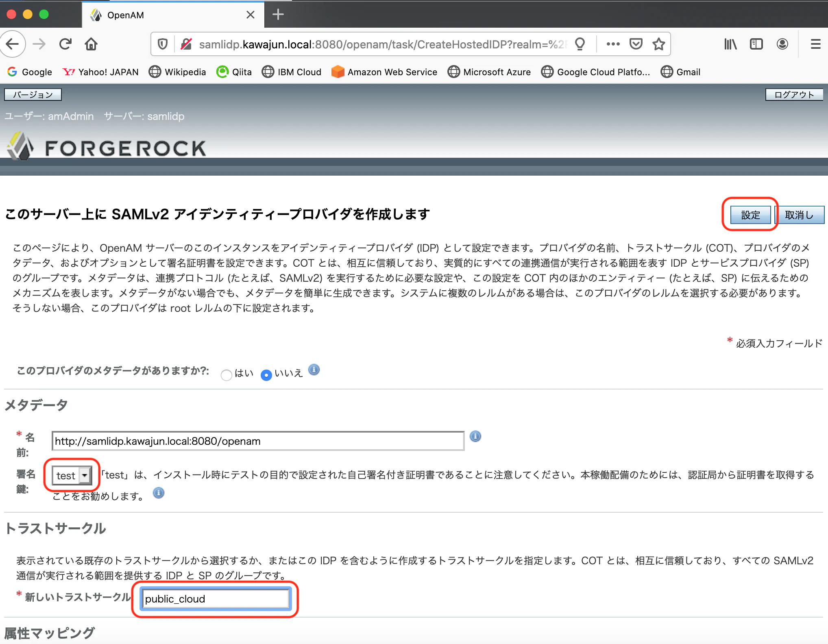The height and width of the screenshot is (644, 828).
Task: Click the info icon beside name field
Action: click(475, 436)
